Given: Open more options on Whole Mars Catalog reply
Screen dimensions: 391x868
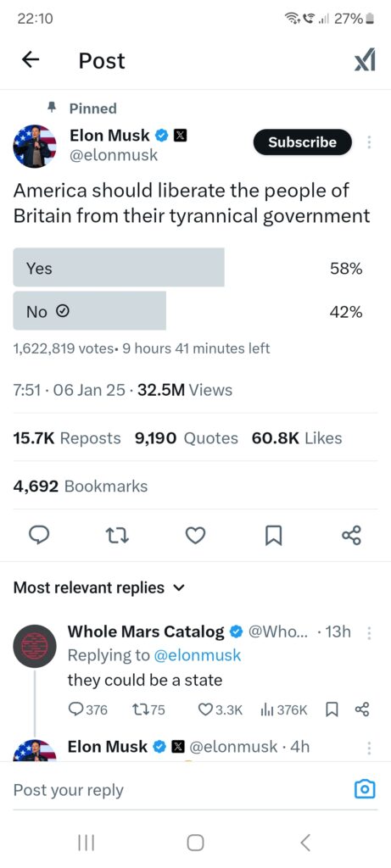Looking at the screenshot, I should [x=370, y=632].
